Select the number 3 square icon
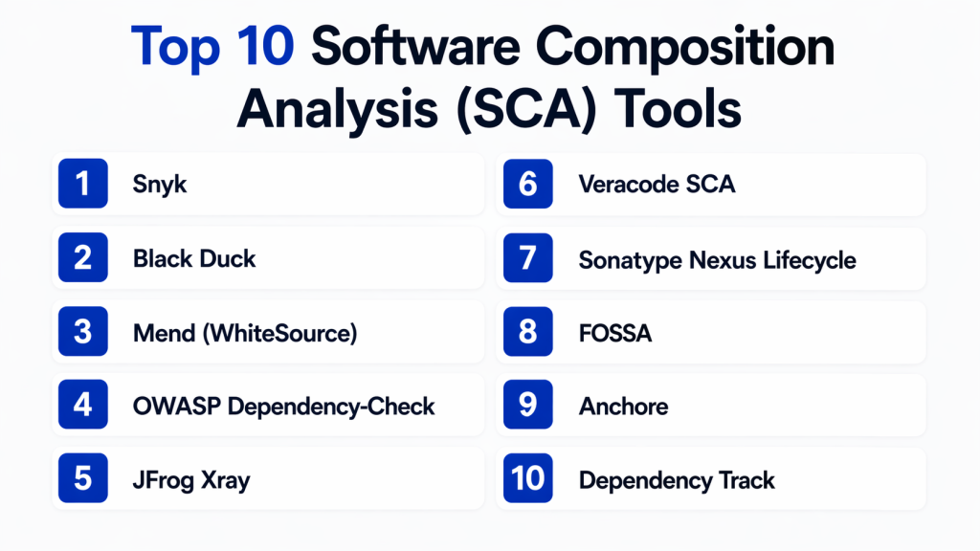 pyautogui.click(x=82, y=332)
